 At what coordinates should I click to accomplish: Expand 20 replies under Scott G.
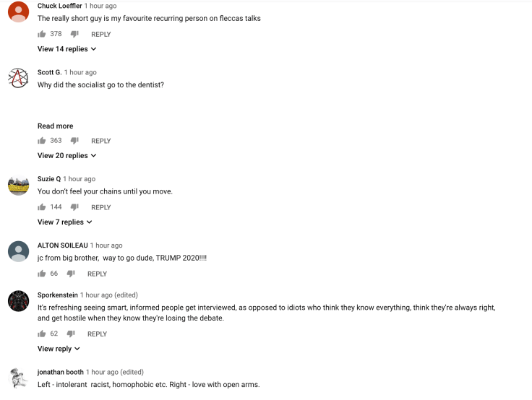66,156
